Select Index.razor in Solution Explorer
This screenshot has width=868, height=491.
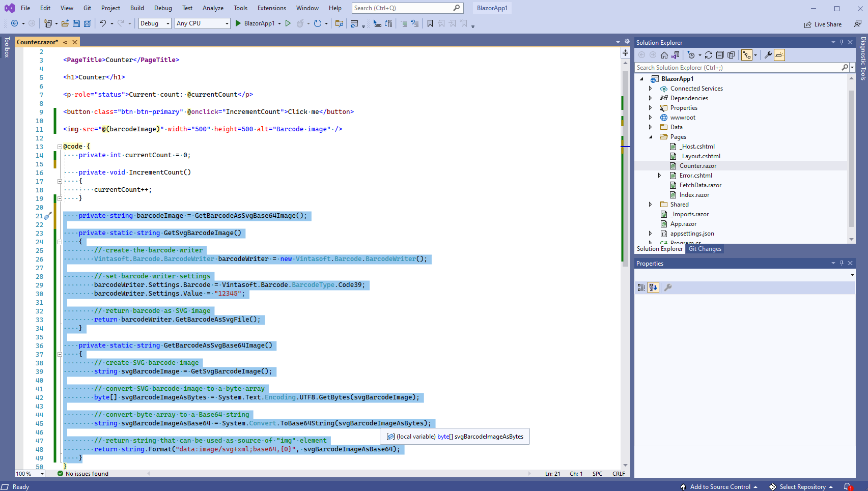click(x=694, y=195)
